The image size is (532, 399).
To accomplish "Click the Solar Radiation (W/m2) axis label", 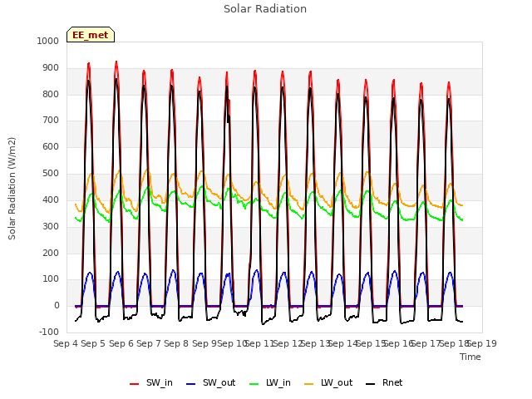I will point(12,189).
